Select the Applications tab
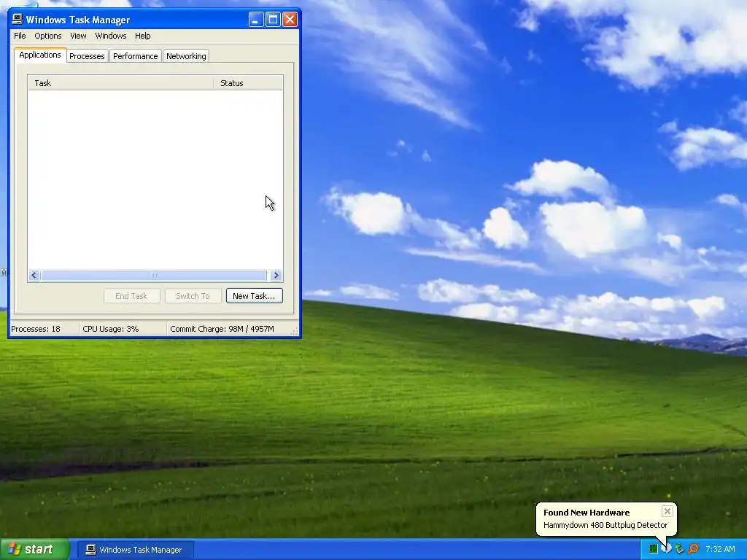This screenshot has width=747, height=560. (x=40, y=55)
